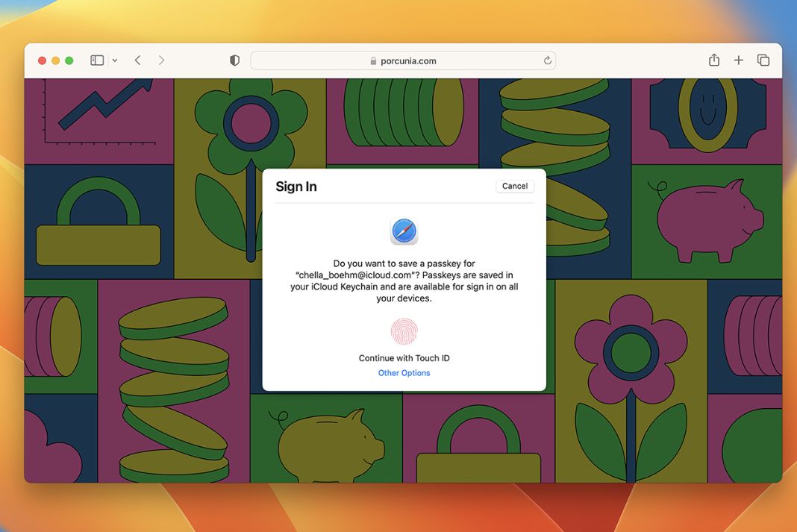The width and height of the screenshot is (797, 532).
Task: Open the Share menu
Action: [713, 60]
